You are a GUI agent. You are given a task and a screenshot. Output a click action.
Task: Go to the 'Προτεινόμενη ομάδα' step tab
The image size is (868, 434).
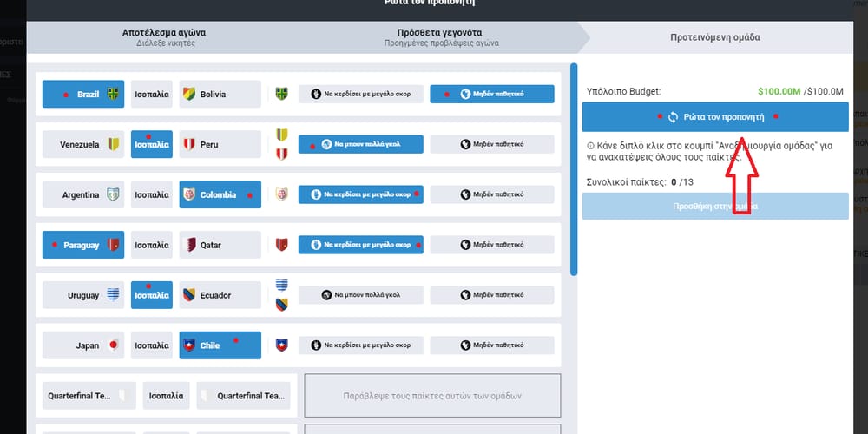coord(715,37)
